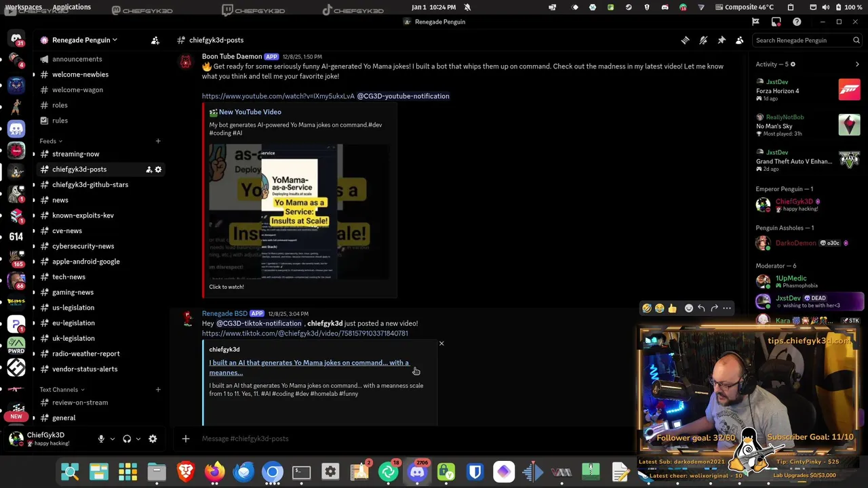Screen dimensions: 868x488
Task: Invite people icon next to server name
Action: (x=155, y=40)
